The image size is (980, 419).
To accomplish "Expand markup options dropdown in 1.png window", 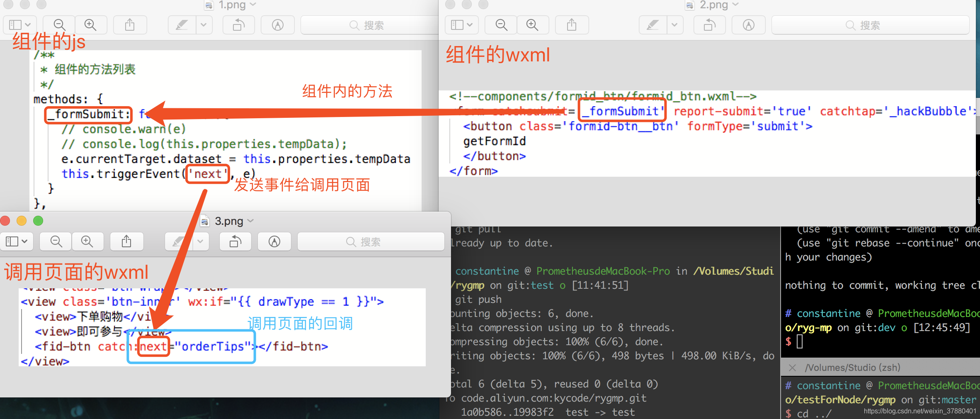I will (204, 25).
